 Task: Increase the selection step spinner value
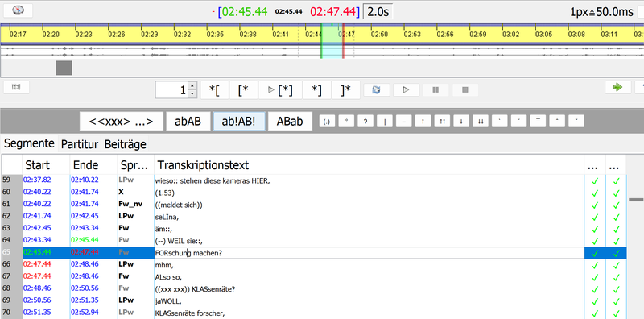point(192,86)
